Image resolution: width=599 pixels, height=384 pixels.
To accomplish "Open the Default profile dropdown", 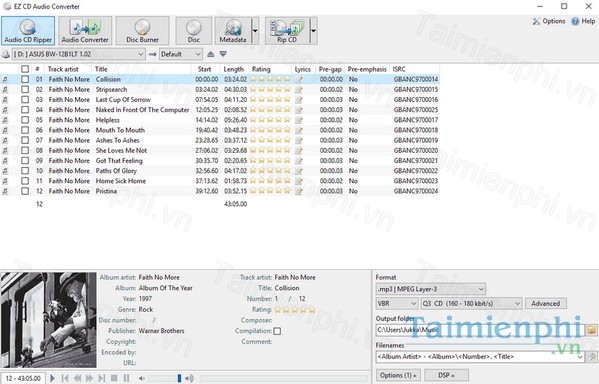I will tap(181, 54).
